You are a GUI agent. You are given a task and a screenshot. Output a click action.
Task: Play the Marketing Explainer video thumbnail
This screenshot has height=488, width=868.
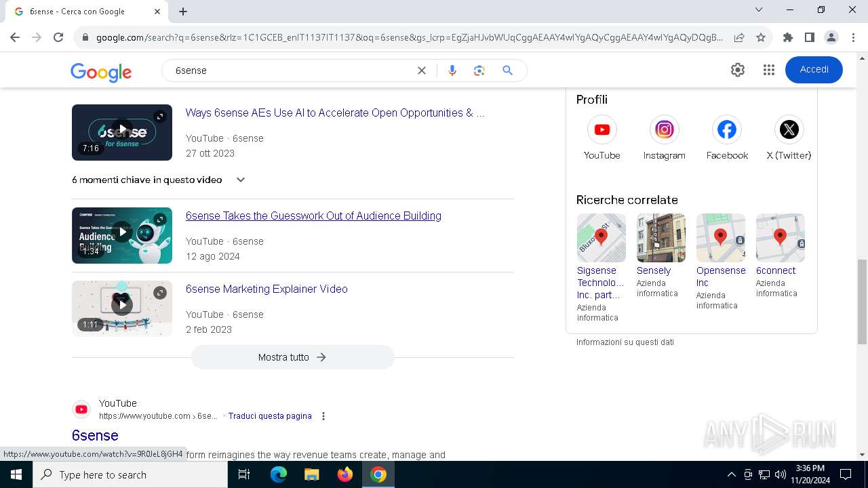pos(122,308)
